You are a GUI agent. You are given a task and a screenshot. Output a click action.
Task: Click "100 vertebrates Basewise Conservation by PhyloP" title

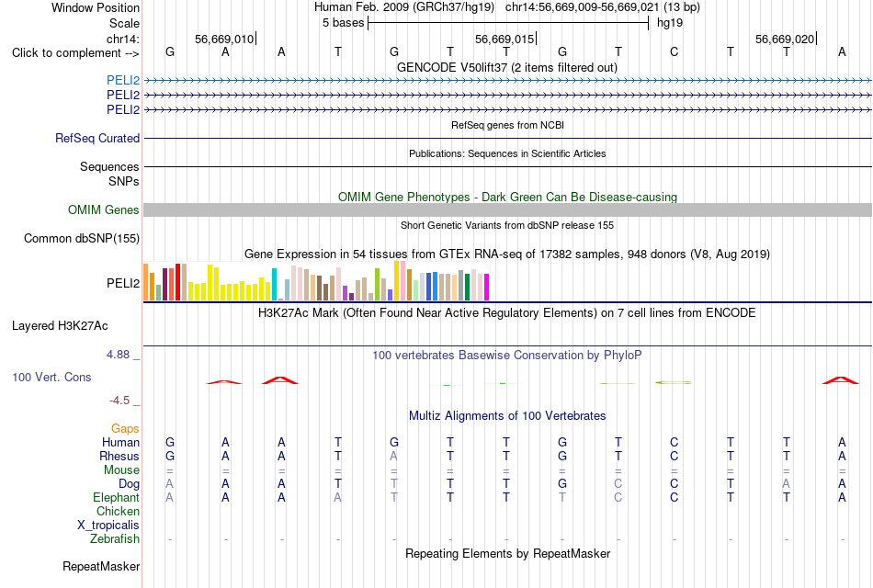(x=507, y=356)
